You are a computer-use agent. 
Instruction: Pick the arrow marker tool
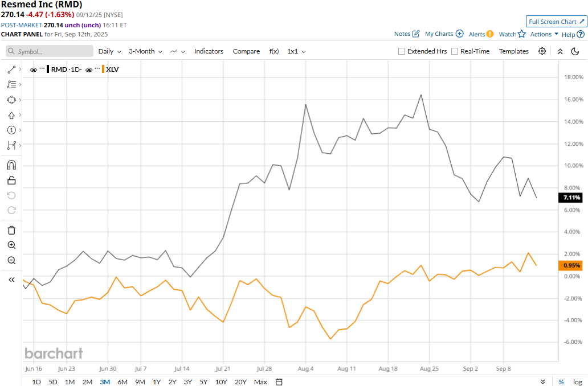pos(11,115)
